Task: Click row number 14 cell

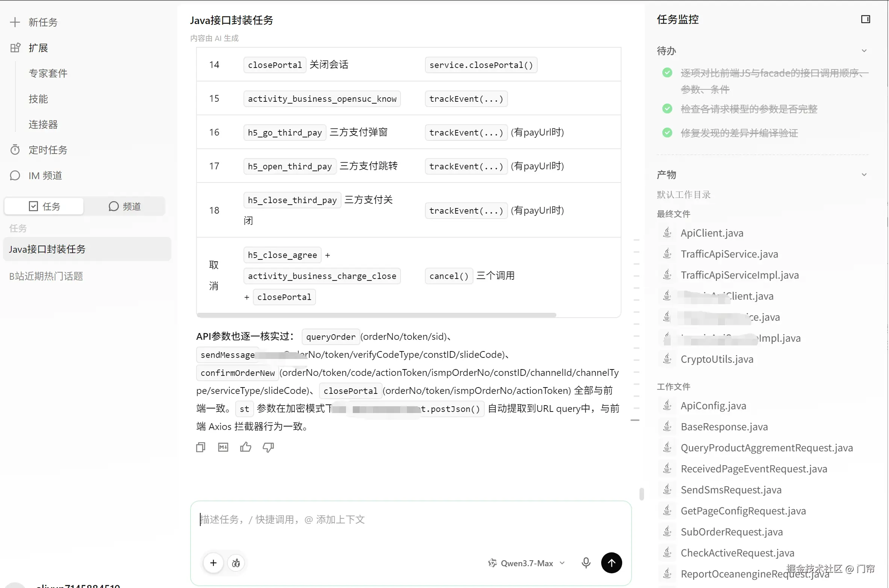Action: 214,65
